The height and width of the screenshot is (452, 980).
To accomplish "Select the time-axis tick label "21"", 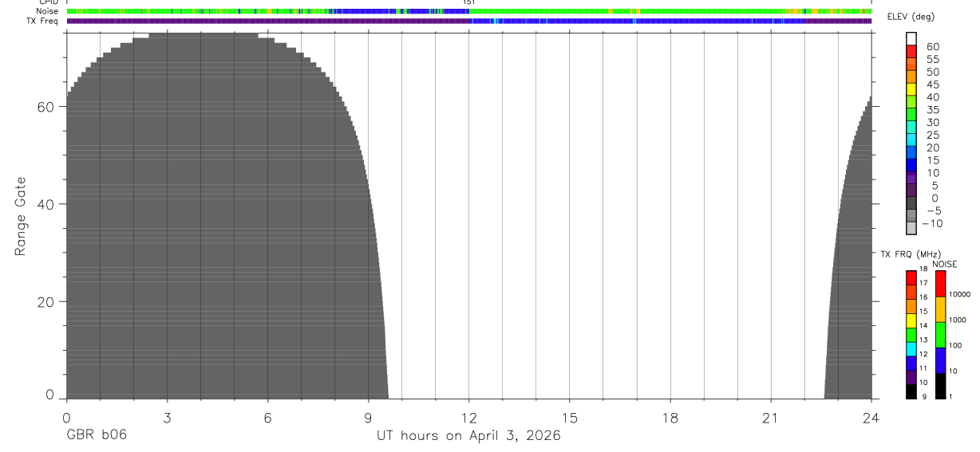I will click(771, 418).
